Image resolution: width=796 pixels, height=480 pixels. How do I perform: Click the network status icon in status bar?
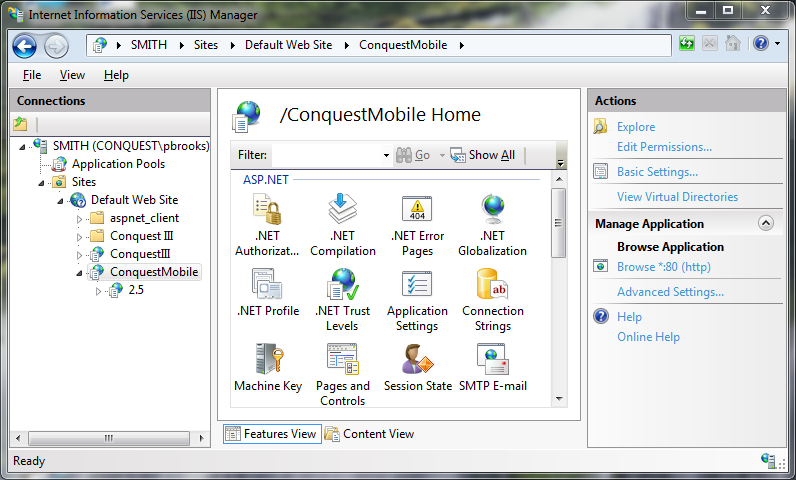click(x=768, y=460)
